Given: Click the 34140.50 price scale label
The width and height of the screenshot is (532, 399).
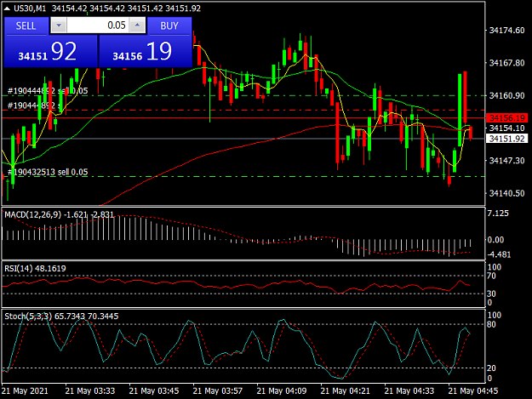Looking at the screenshot, I should (x=507, y=193).
